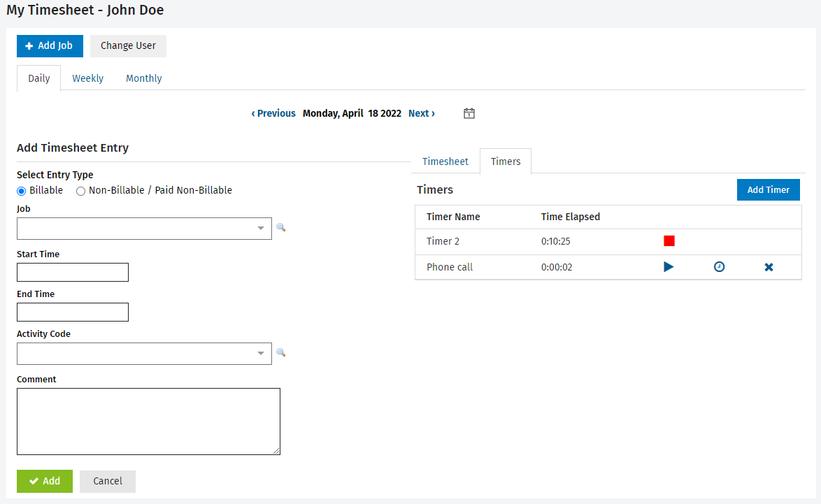Start the Phone call timer
The width and height of the screenshot is (821, 504).
click(x=669, y=267)
